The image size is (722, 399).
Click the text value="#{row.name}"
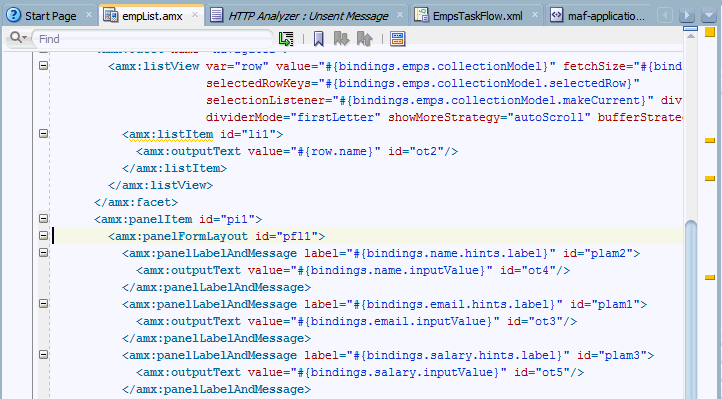[x=314, y=151]
